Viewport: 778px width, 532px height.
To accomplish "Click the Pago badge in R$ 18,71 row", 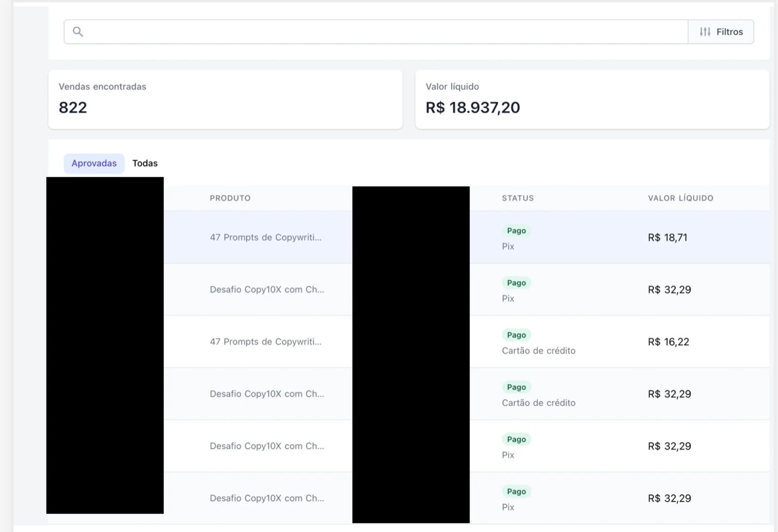I will 516,231.
